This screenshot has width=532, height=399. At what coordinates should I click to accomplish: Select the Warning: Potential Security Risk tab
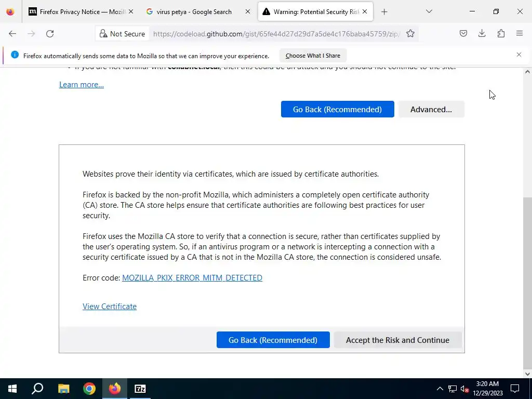(x=315, y=12)
